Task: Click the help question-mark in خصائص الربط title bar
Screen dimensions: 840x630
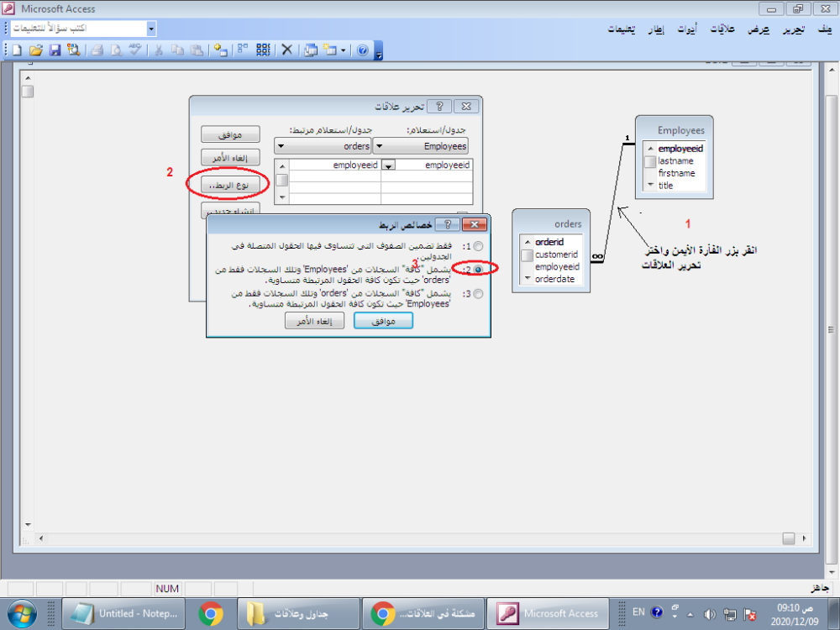Action: coord(448,224)
